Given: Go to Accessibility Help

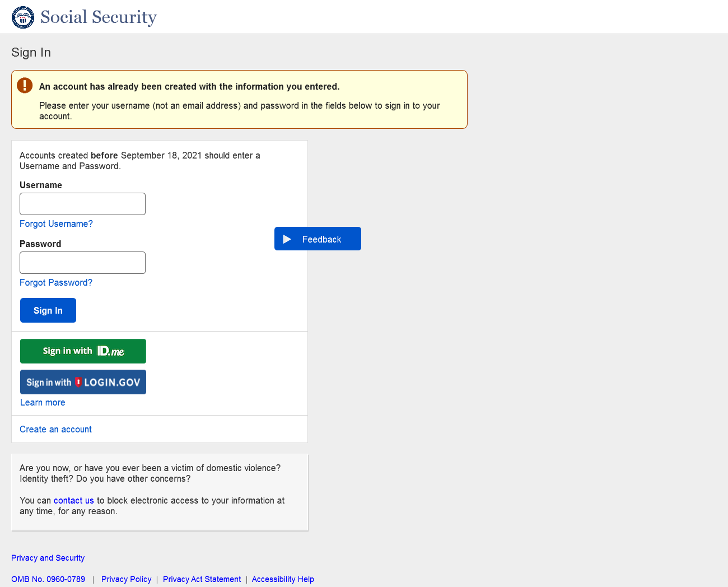Looking at the screenshot, I should point(283,579).
